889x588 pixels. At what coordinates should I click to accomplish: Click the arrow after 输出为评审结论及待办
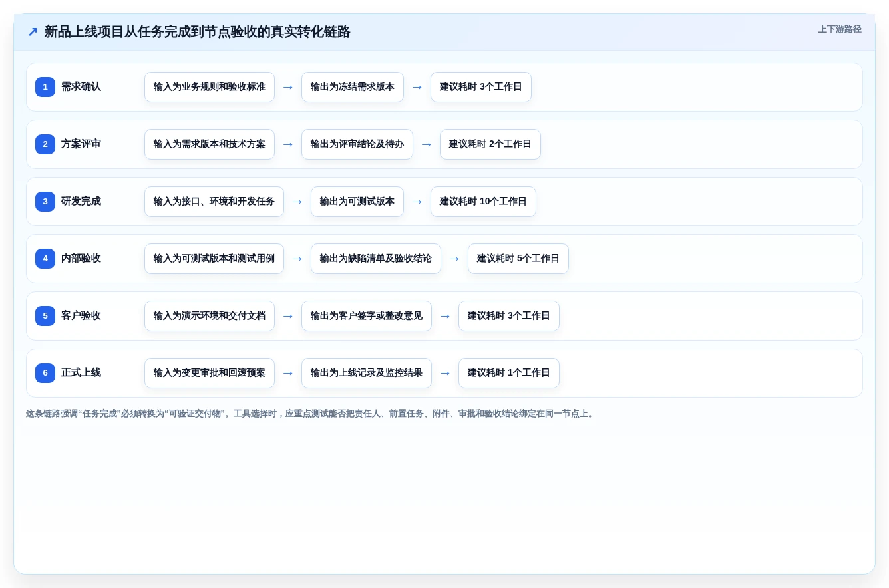[x=427, y=144]
